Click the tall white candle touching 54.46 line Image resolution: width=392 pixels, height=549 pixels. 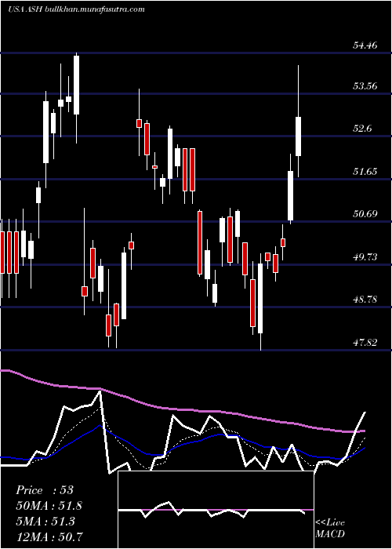pyautogui.click(x=76, y=85)
